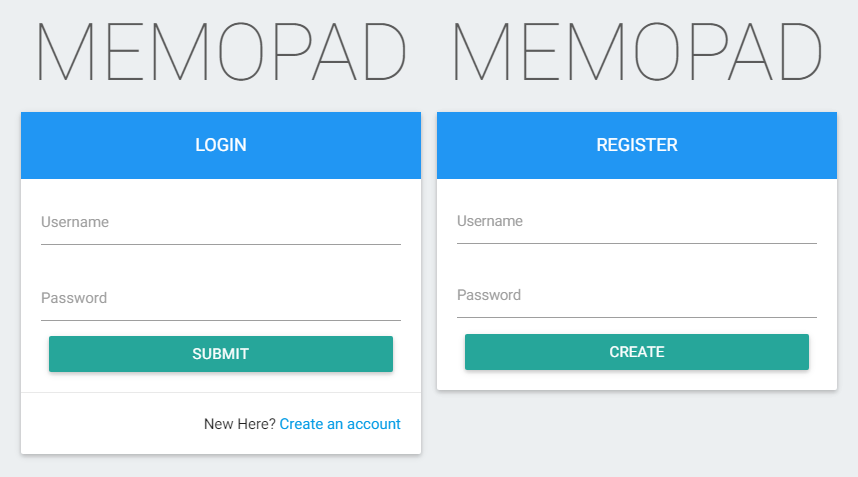Click the REGISTER header text

637,145
